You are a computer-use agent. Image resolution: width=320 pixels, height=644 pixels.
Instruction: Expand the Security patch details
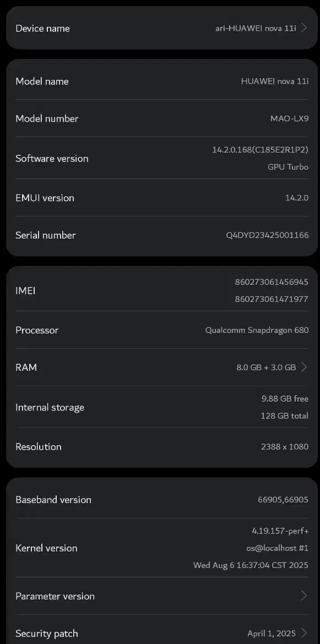point(160,633)
